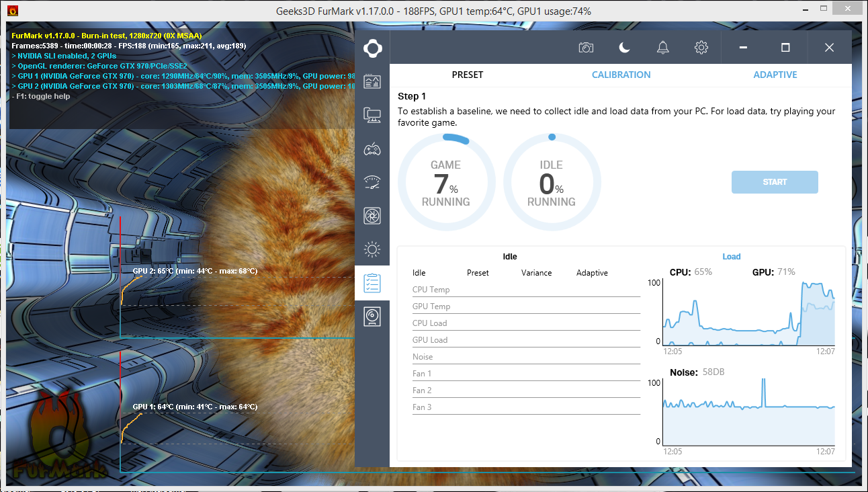Viewport: 868px width, 492px height.
Task: Click the Fan 1 row
Action: pos(526,374)
